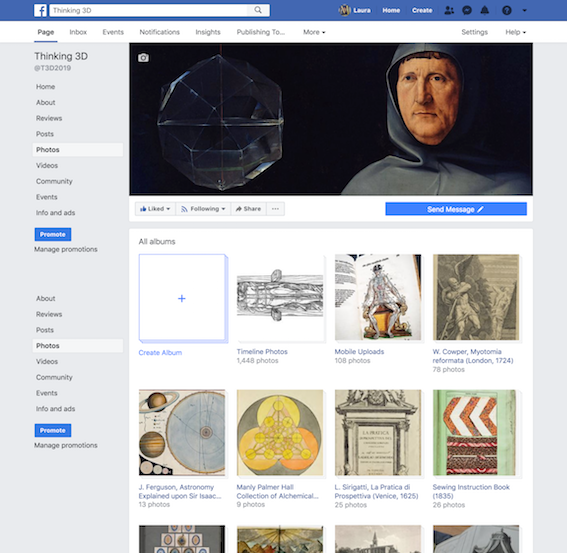Image resolution: width=567 pixels, height=553 pixels.
Task: Open the three-dots more options button
Action: [x=275, y=209]
